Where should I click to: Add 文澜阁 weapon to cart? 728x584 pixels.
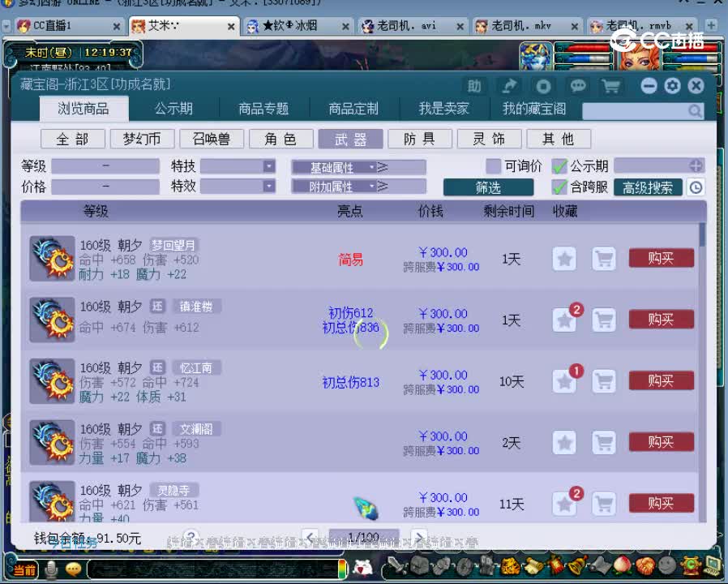tap(604, 442)
